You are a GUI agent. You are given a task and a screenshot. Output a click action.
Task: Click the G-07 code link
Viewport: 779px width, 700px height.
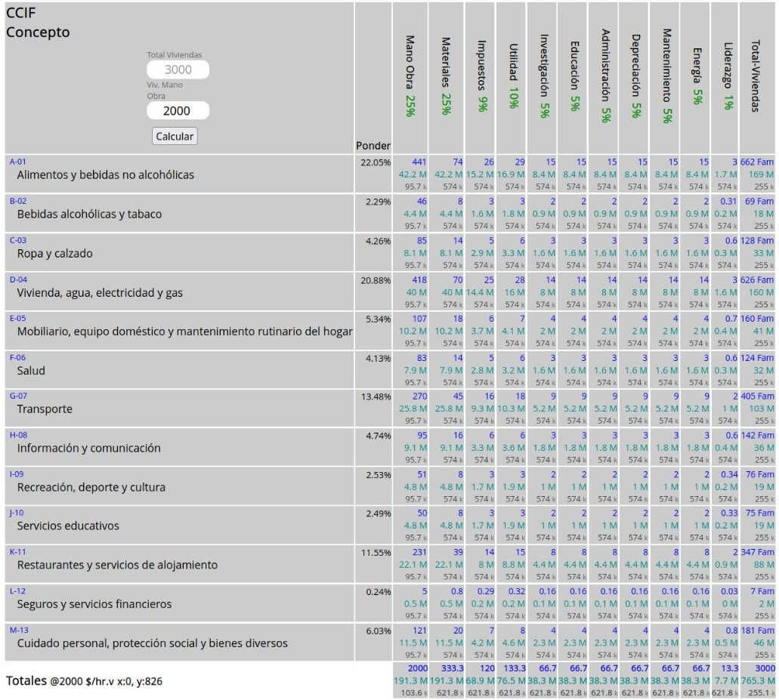click(x=18, y=396)
